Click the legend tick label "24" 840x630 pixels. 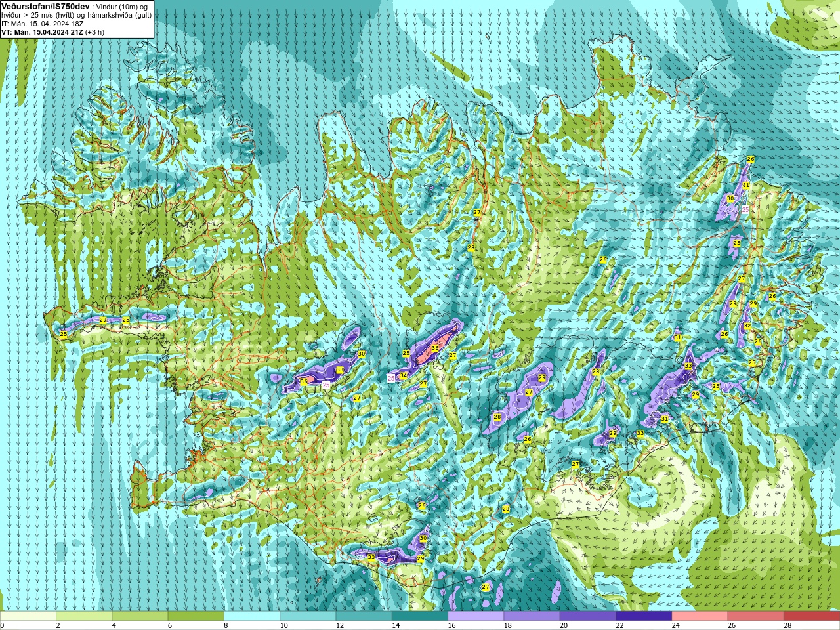pos(676,625)
